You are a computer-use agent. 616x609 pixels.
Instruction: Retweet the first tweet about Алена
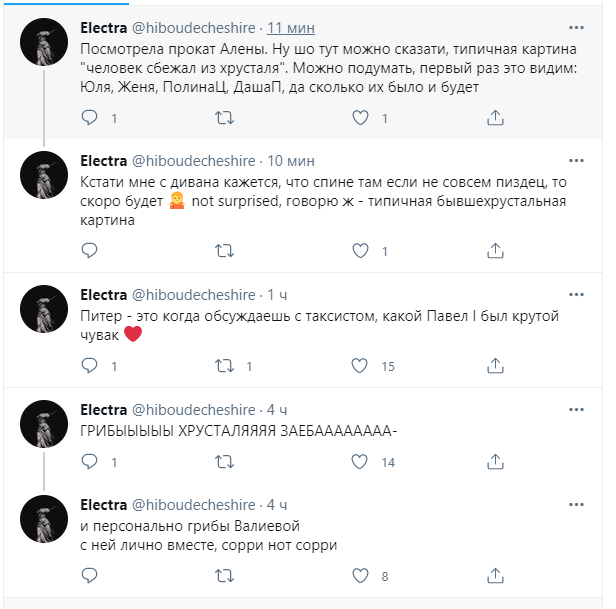[225, 118]
